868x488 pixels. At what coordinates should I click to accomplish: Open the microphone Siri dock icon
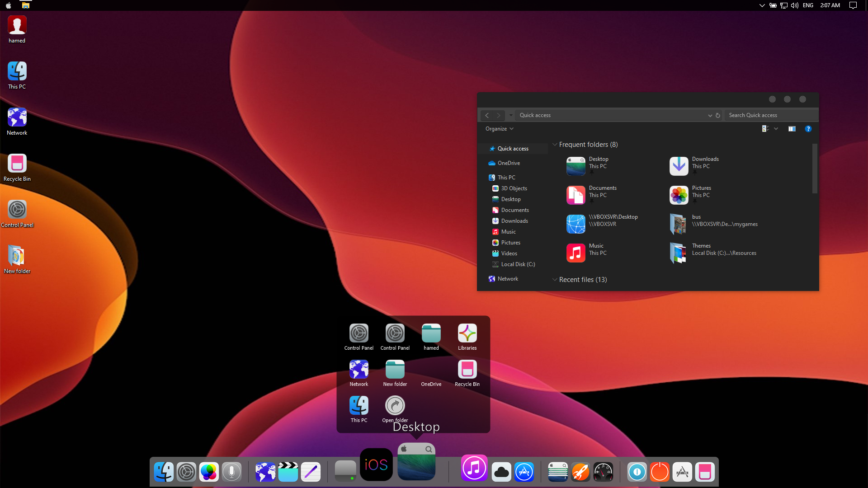pos(231,472)
